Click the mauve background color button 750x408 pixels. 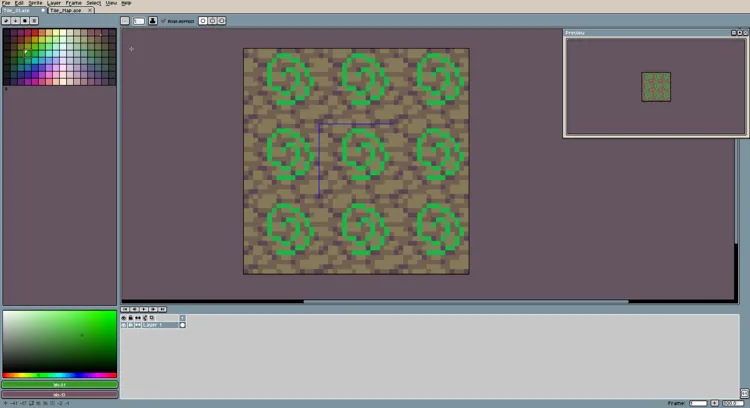pyautogui.click(x=60, y=395)
